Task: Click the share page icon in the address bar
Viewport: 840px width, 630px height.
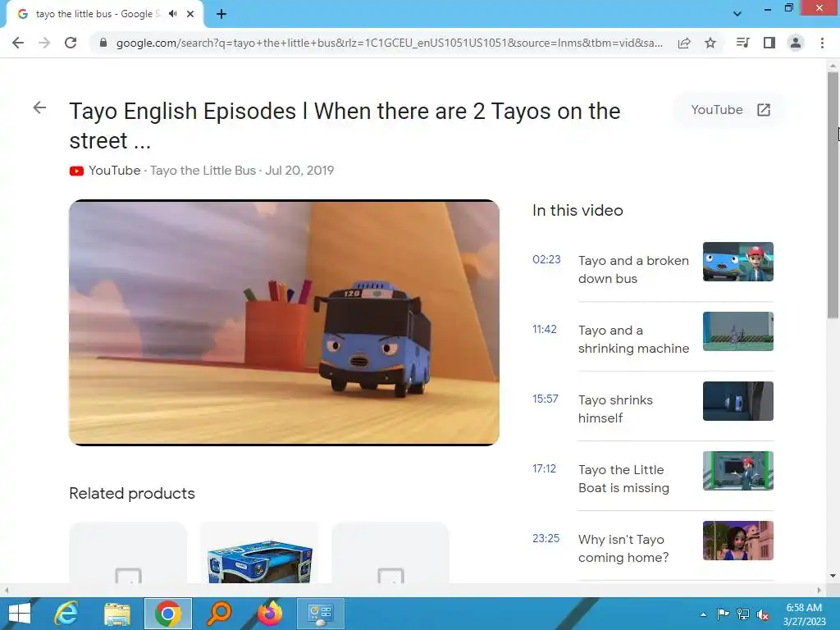Action: pyautogui.click(x=684, y=43)
